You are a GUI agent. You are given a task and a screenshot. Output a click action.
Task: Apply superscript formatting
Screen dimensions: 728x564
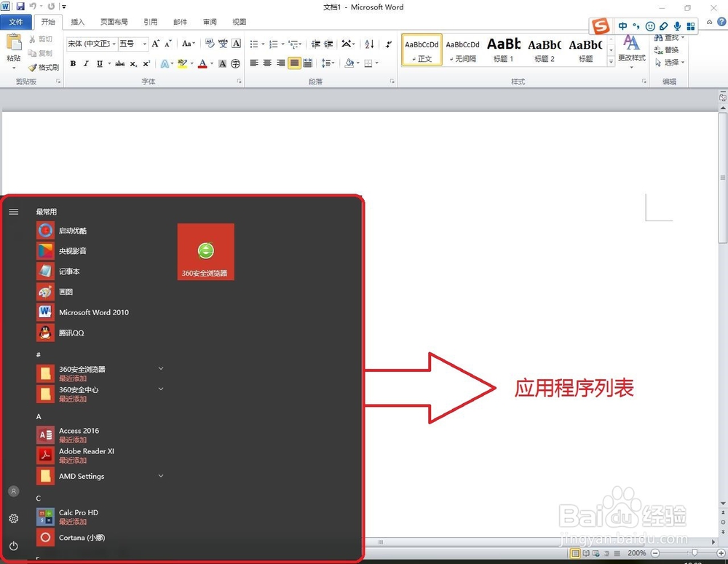[x=146, y=63]
